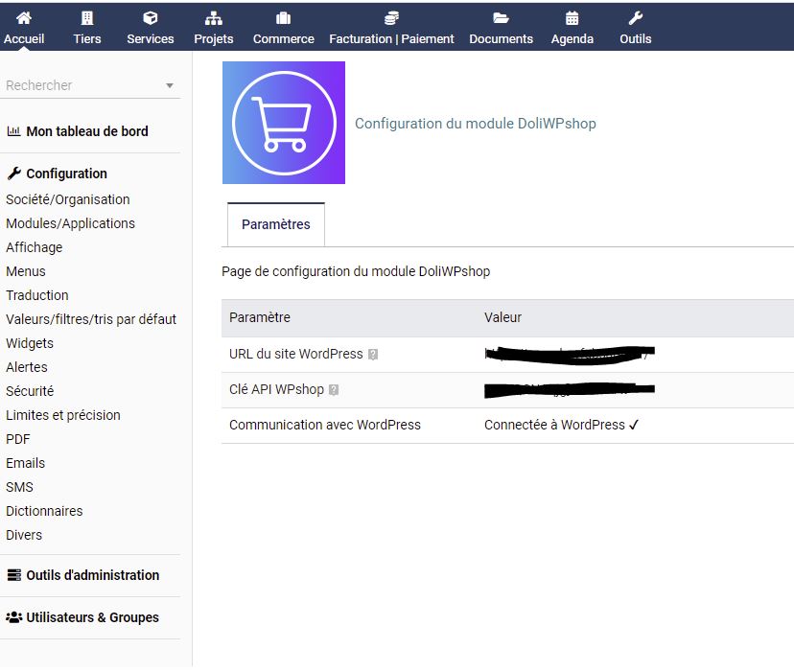Click the Agenda calendar icon
The width and height of the screenshot is (794, 672).
(572, 18)
